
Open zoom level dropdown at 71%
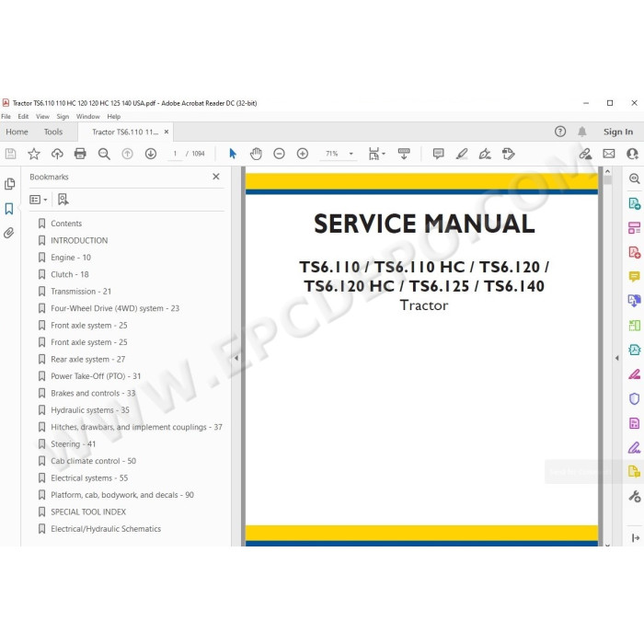[351, 154]
